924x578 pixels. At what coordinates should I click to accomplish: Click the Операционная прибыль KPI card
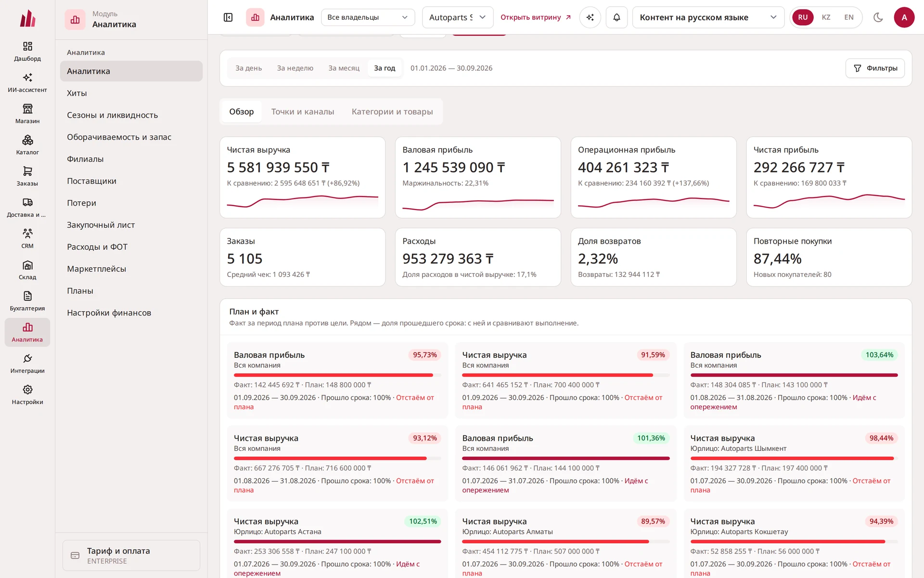click(653, 177)
